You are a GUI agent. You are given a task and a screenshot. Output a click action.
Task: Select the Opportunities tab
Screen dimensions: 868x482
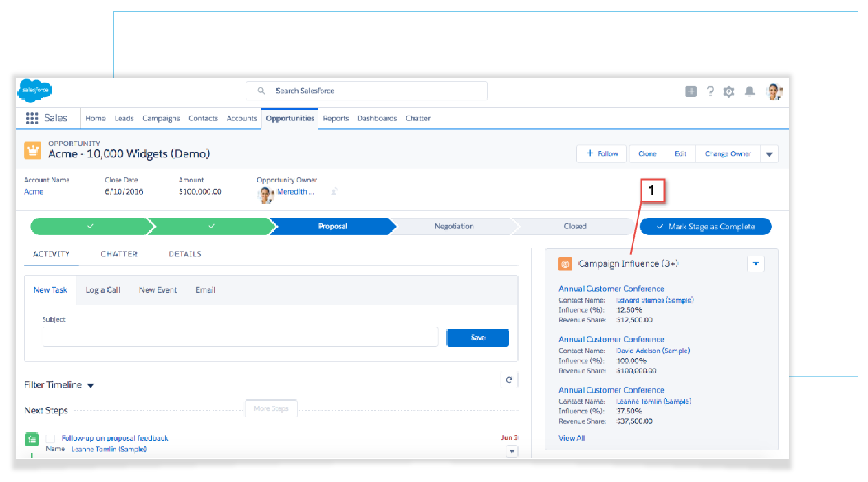(x=290, y=118)
